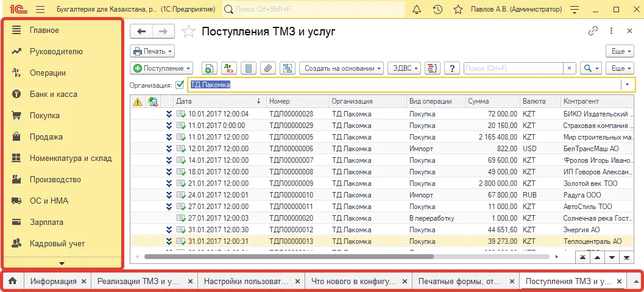Expand the open tabs panel arrow
The height and width of the screenshot is (292, 644).
coord(636,281)
